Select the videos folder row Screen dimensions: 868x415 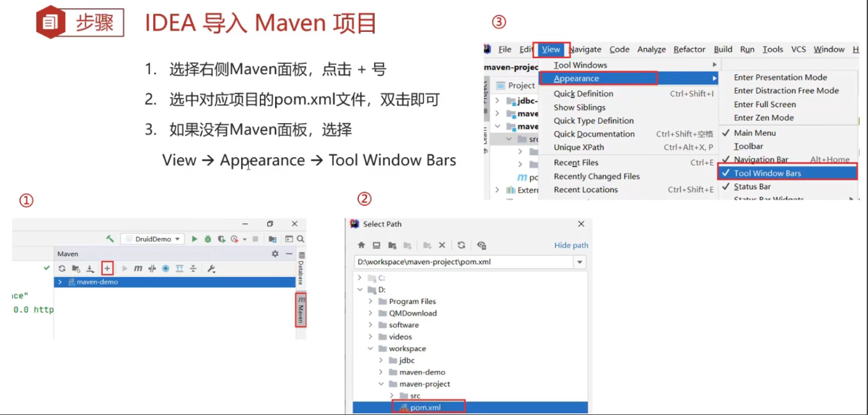click(470, 337)
